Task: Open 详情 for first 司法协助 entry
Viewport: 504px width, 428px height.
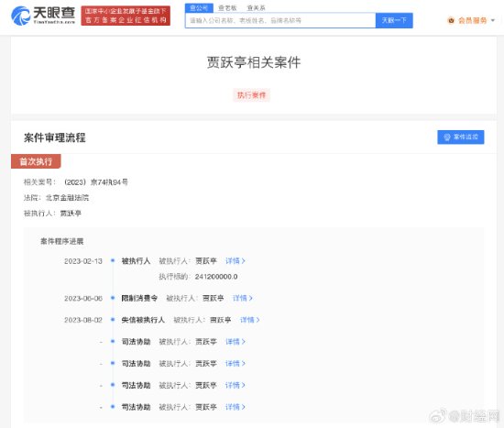Action: point(236,342)
